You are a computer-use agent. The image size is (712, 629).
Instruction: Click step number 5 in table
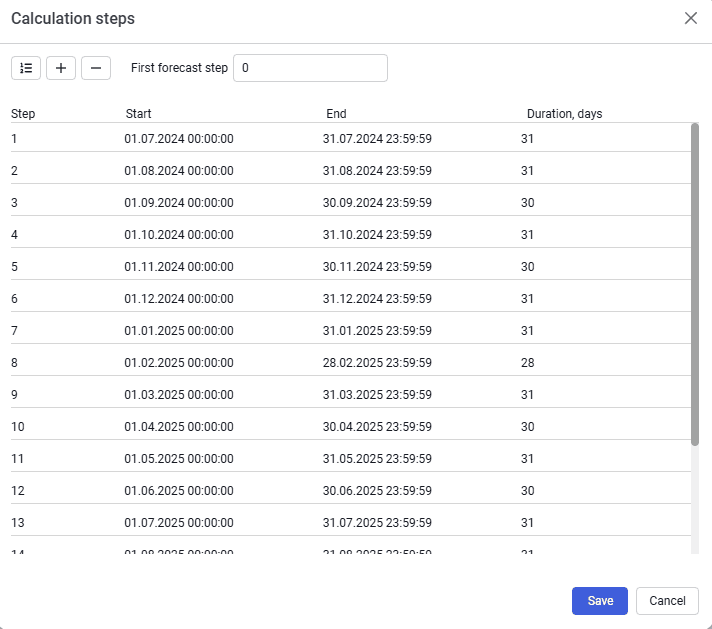pos(15,267)
